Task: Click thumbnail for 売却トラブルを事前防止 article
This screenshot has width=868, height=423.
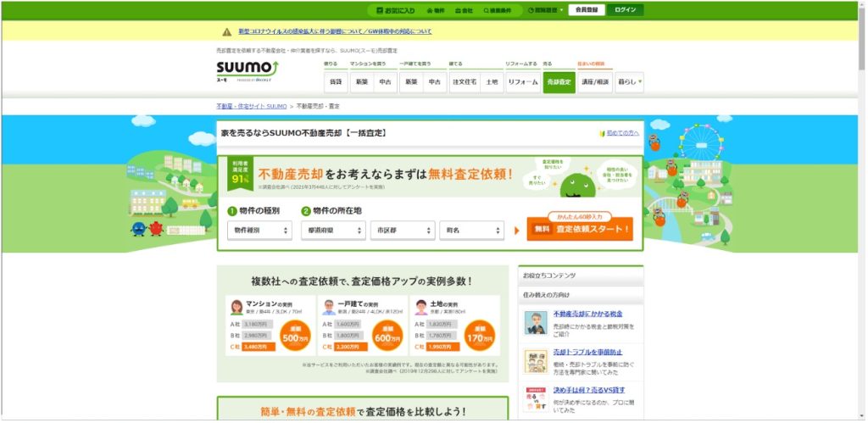Action: (536, 361)
